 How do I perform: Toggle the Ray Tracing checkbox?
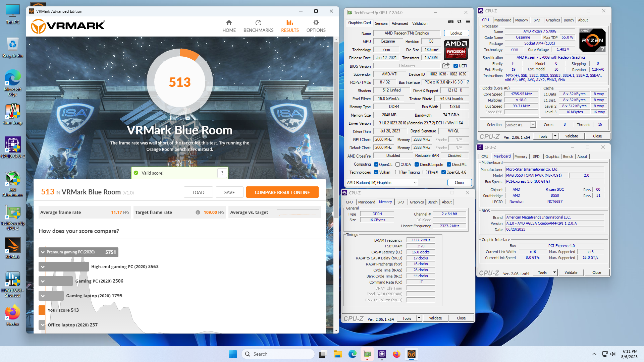397,172
